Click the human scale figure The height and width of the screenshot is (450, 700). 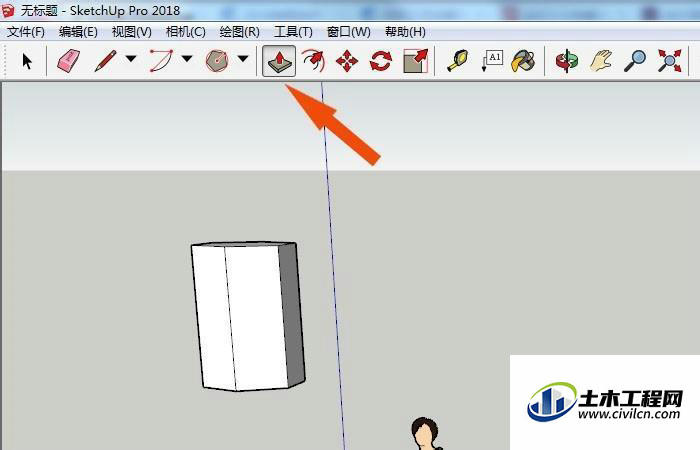425,434
